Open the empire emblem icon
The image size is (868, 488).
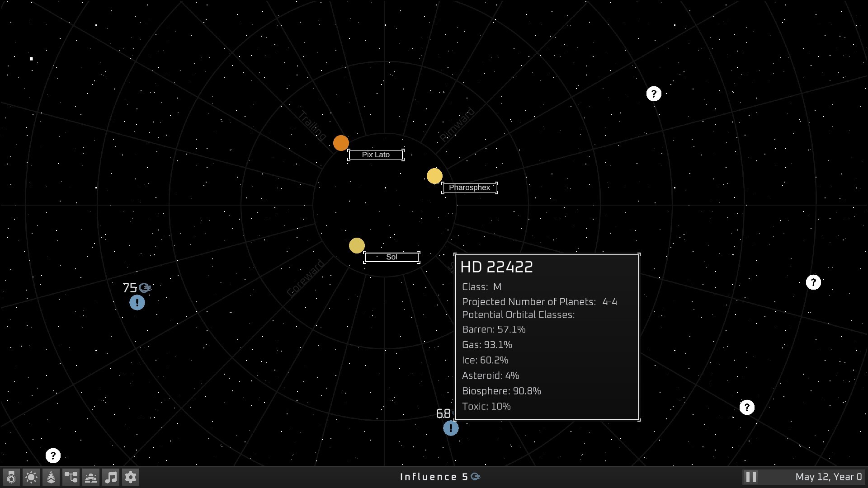point(11,477)
